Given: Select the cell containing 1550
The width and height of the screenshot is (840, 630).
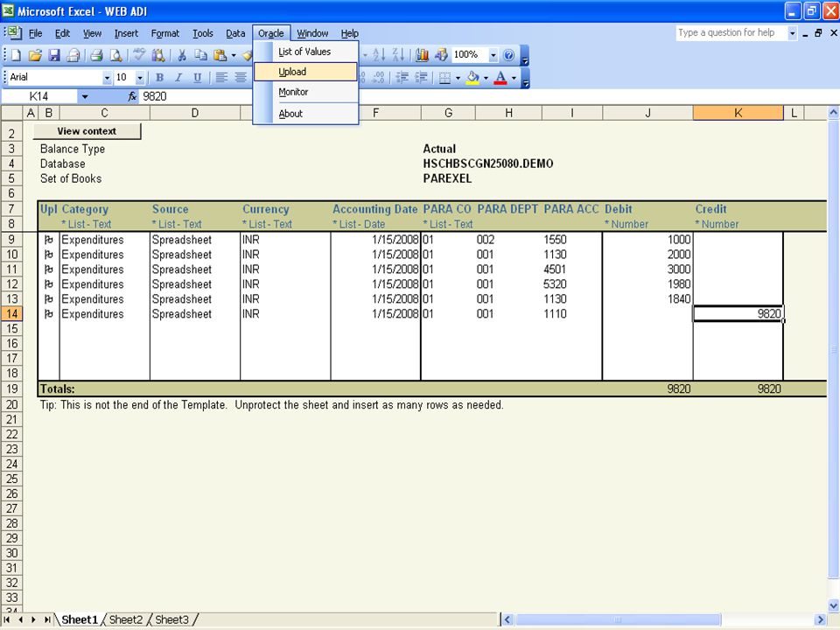Looking at the screenshot, I should coord(572,240).
